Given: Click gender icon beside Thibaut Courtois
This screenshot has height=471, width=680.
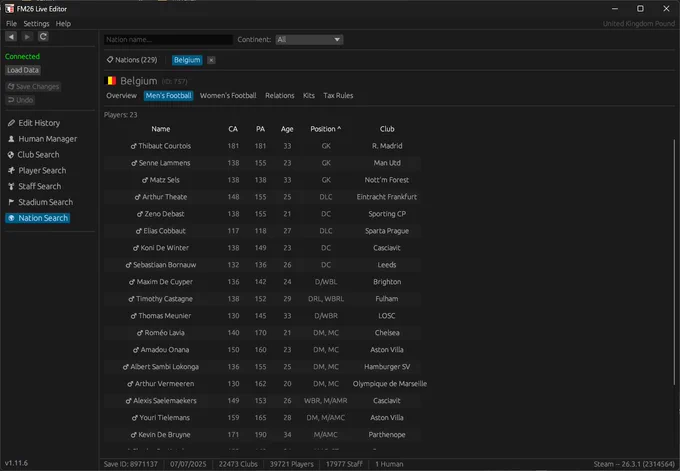Looking at the screenshot, I should point(134,146).
